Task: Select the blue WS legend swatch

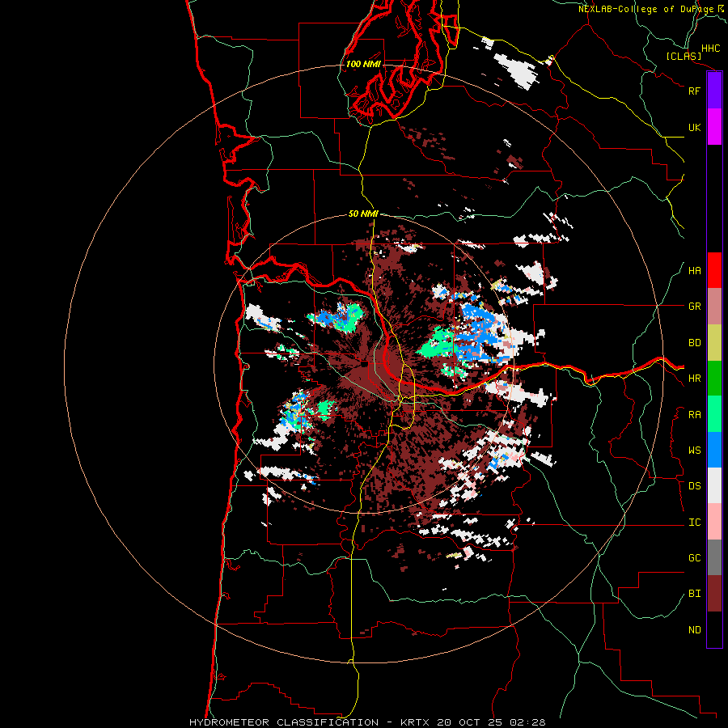Action: (x=714, y=450)
